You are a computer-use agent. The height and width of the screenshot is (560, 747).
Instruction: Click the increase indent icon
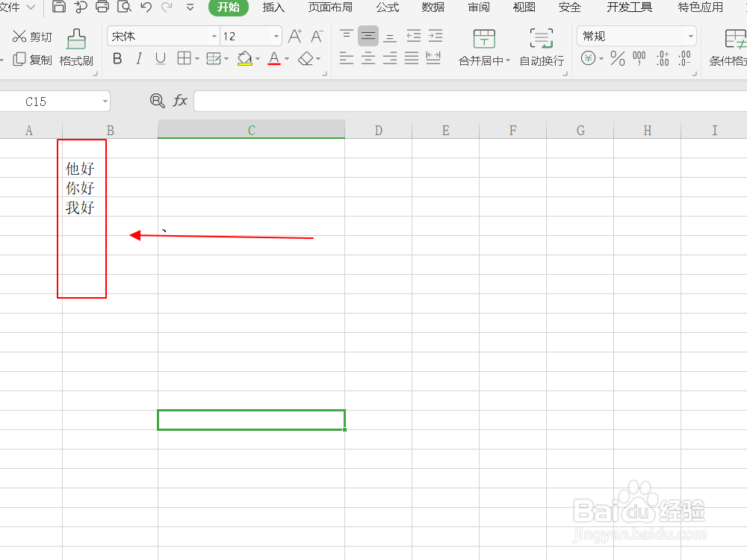click(436, 36)
